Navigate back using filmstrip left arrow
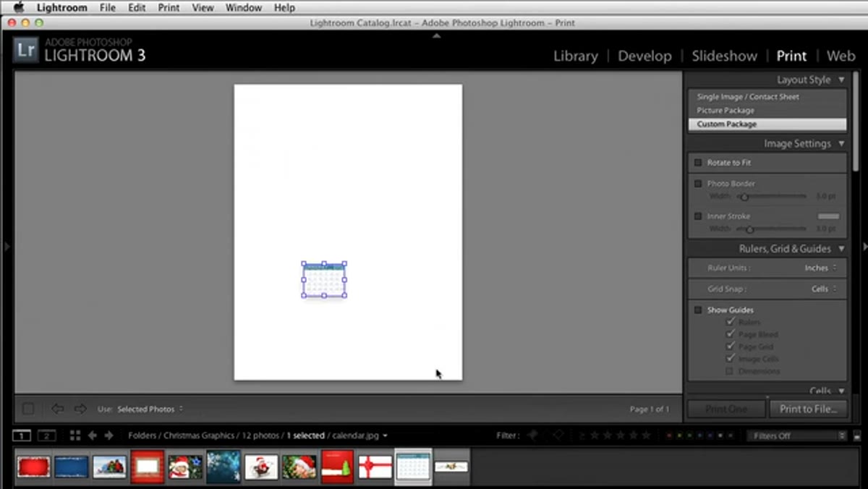The image size is (868, 489). tap(92, 435)
